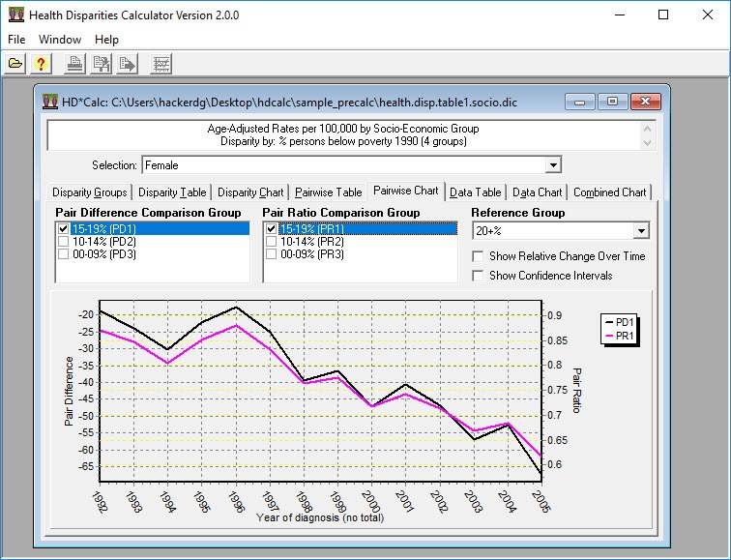The image size is (731, 560).
Task: Click the HD*Calc child window title icon
Action: (x=49, y=102)
